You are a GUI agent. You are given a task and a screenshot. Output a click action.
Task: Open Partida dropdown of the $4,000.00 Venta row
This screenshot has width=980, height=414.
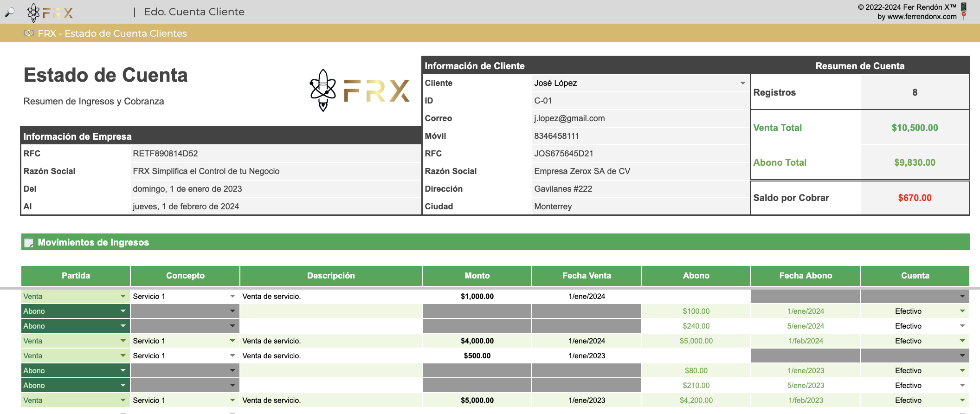[x=123, y=341]
